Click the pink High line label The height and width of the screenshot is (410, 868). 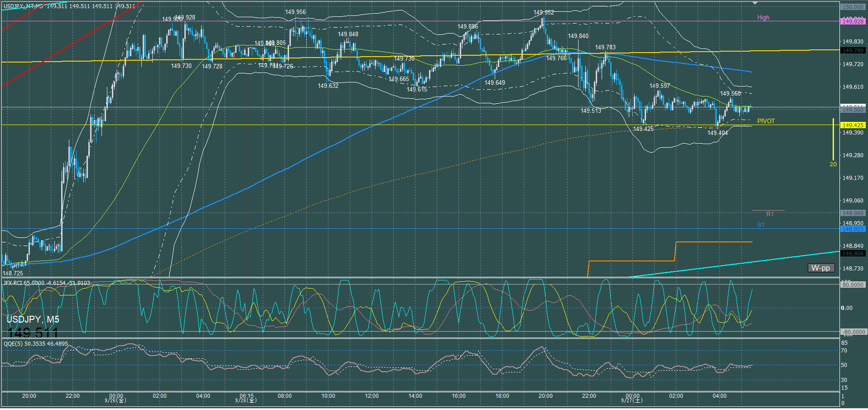tap(763, 18)
